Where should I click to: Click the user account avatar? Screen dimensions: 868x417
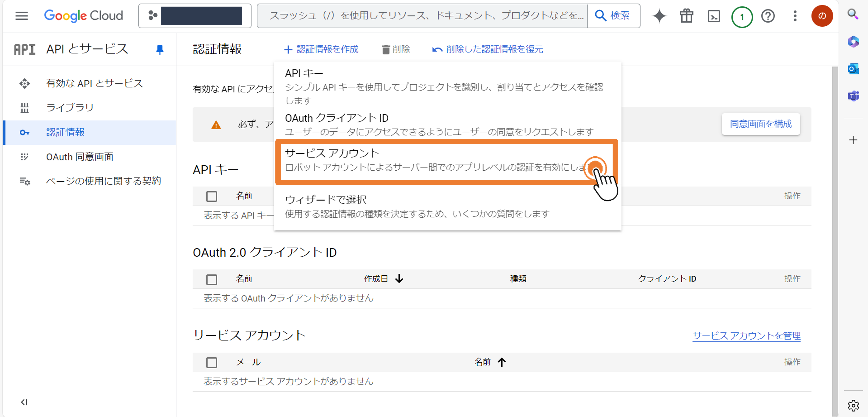(822, 16)
